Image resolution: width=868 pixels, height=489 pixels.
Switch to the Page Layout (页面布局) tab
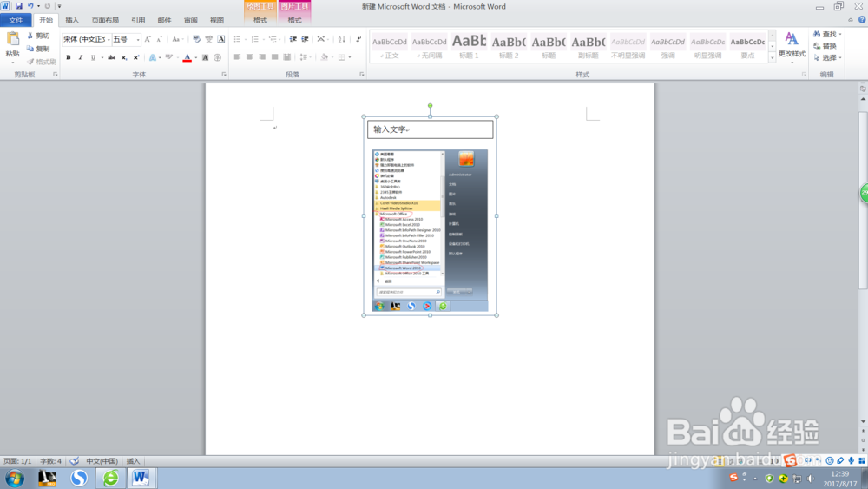pyautogui.click(x=105, y=20)
